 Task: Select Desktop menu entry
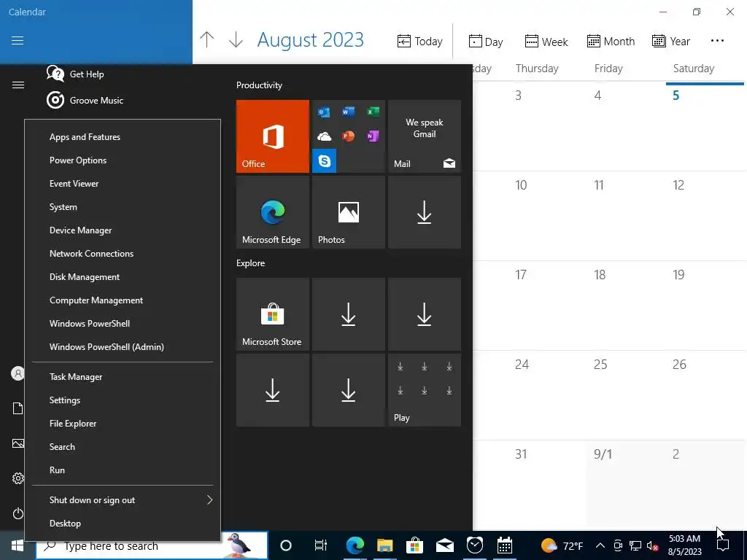pyautogui.click(x=123, y=524)
